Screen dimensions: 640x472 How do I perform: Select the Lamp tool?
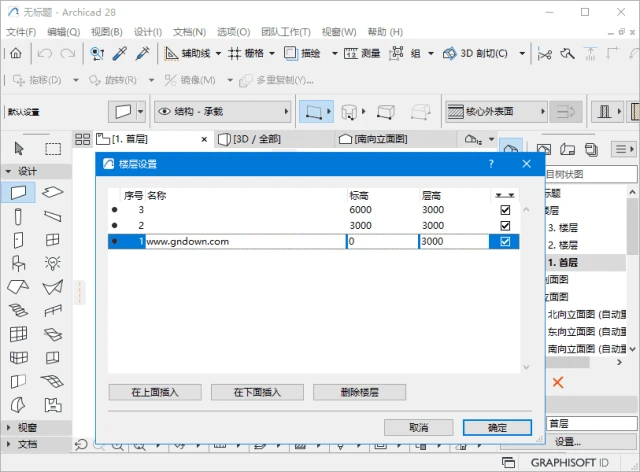click(x=53, y=263)
